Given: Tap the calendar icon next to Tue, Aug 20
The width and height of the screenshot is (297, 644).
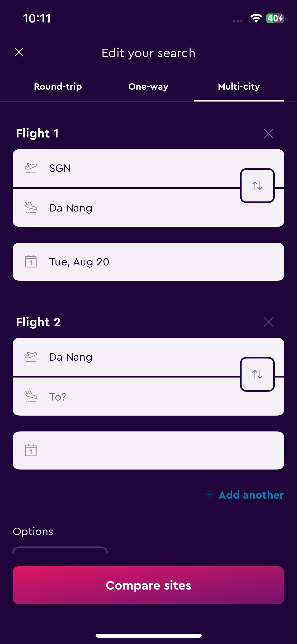Looking at the screenshot, I should (x=31, y=261).
